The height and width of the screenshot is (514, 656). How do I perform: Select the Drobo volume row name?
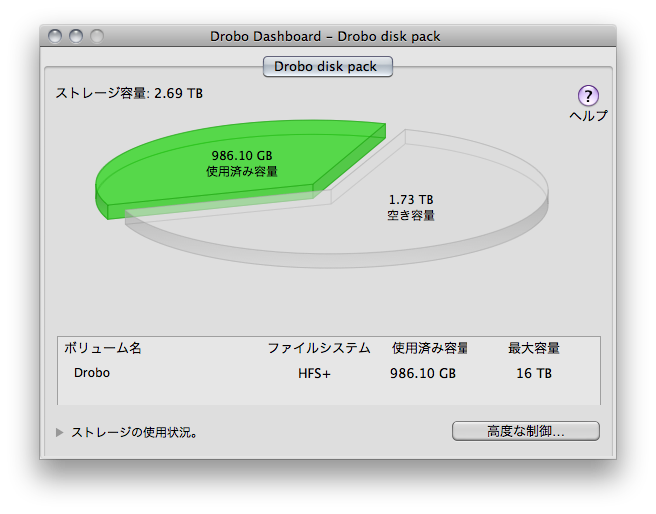tap(92, 373)
